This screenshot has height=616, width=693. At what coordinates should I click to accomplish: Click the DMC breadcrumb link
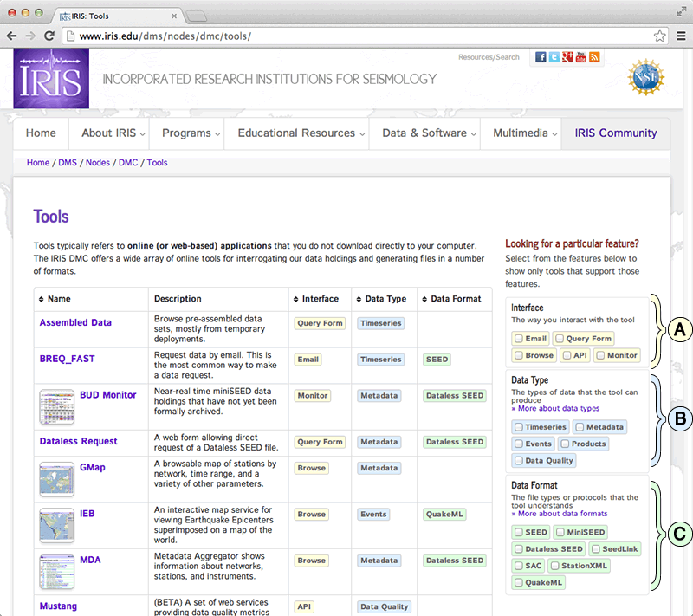[128, 163]
